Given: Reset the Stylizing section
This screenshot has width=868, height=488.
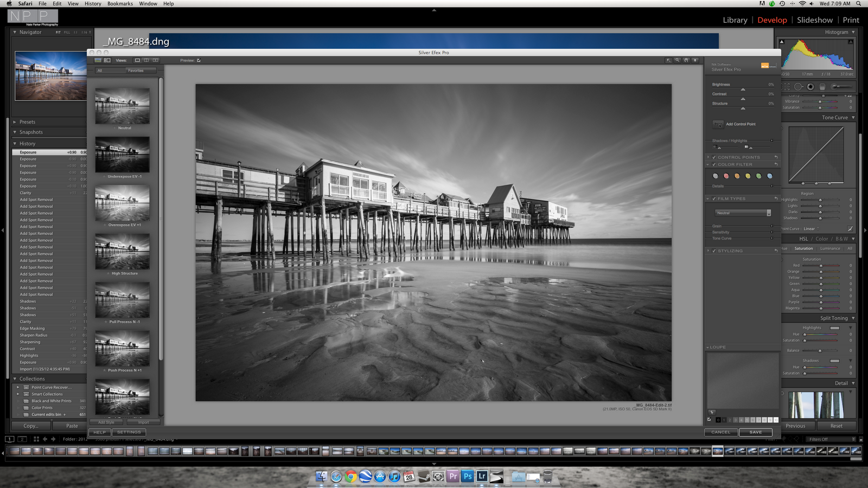Looking at the screenshot, I should click(776, 251).
